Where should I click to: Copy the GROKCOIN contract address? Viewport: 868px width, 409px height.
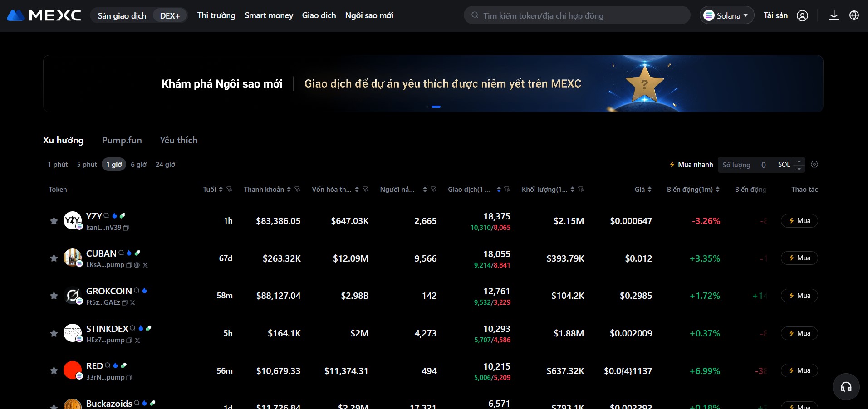(x=125, y=302)
